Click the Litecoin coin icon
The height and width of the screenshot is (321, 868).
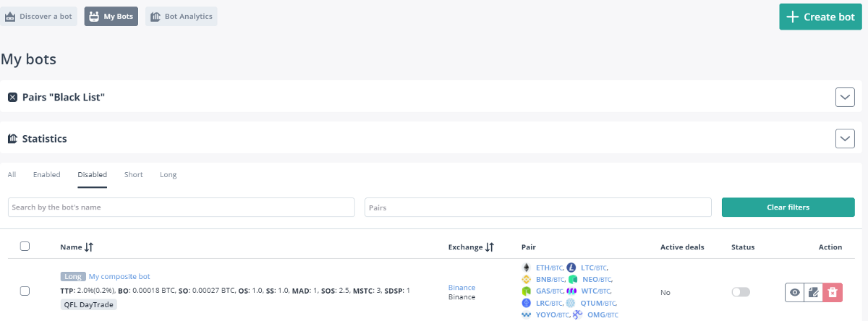[x=571, y=267]
